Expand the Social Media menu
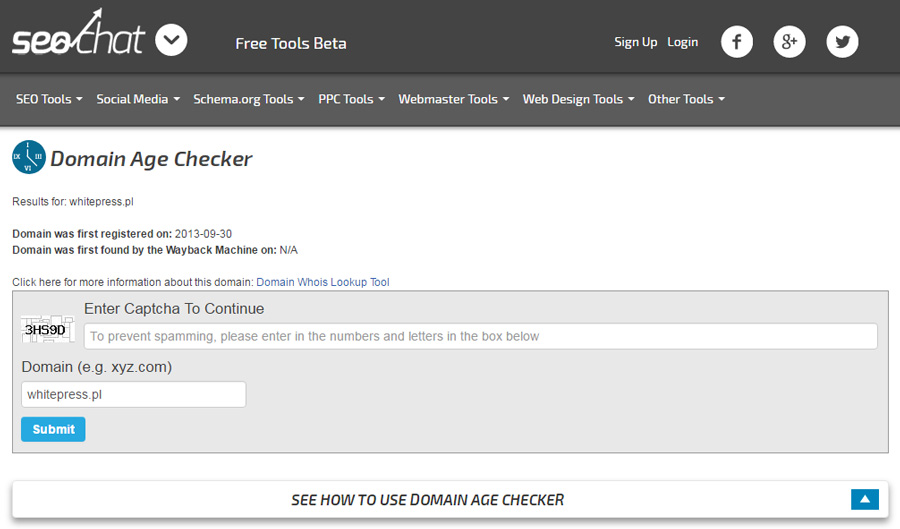The height and width of the screenshot is (529, 900). (138, 99)
